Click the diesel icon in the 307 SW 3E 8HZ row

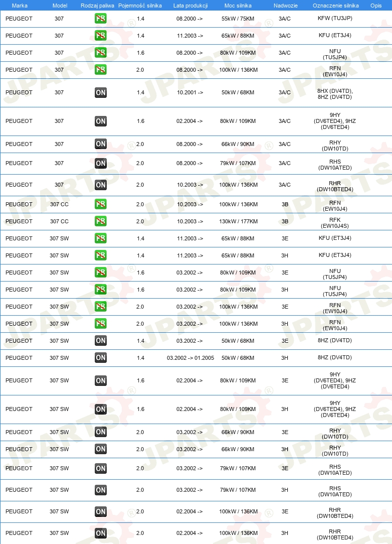(101, 340)
